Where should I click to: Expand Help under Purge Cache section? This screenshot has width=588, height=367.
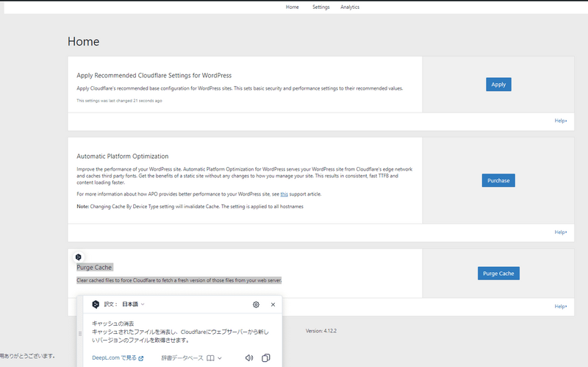click(561, 307)
